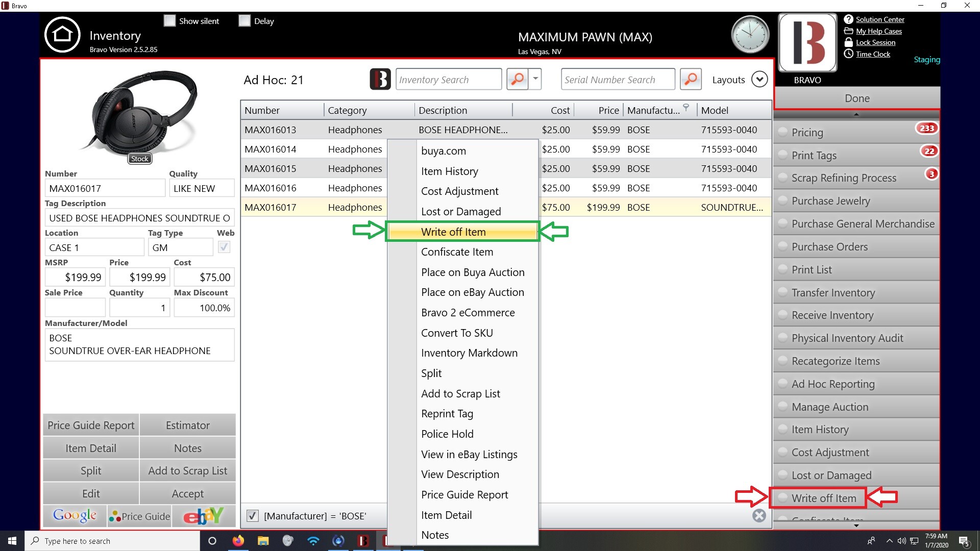Select Place on eBay Auction entry
The image size is (980, 551).
pyautogui.click(x=462, y=292)
